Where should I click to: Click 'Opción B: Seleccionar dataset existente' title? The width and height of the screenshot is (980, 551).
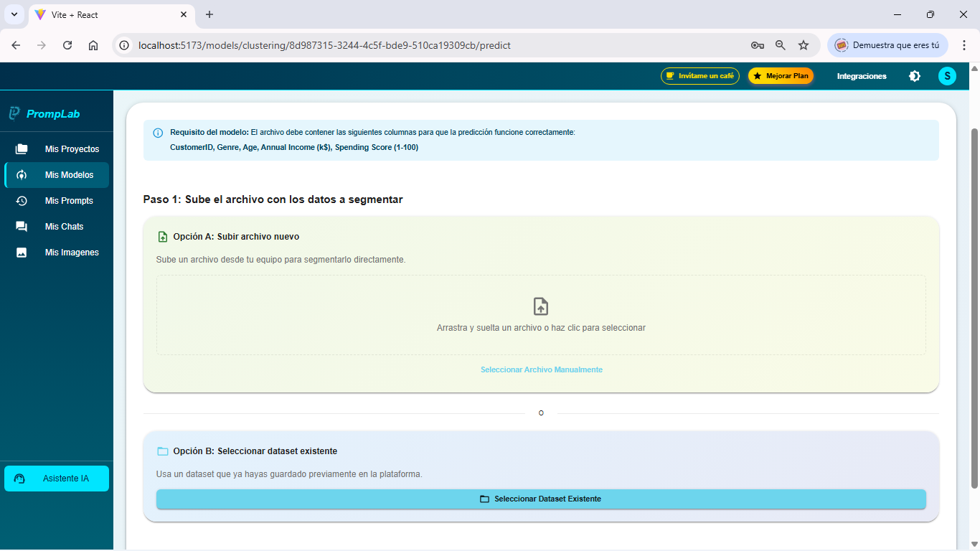pyautogui.click(x=255, y=451)
